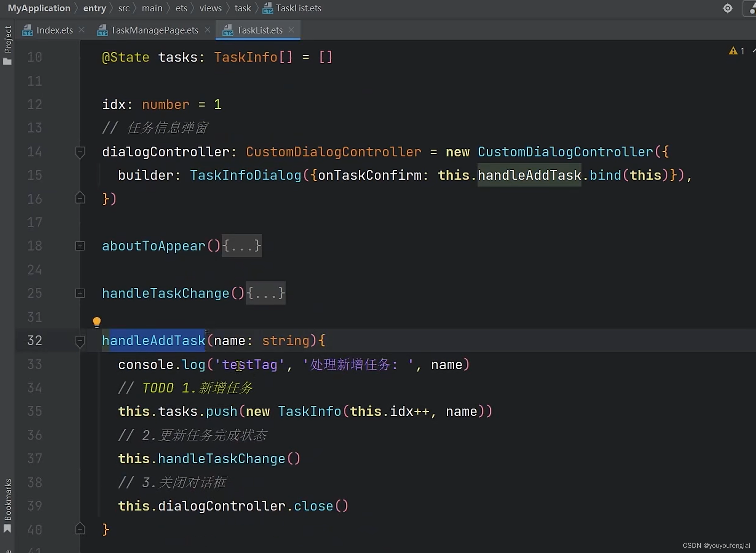Click the breadcrumb TaskList.ets file icon
The width and height of the screenshot is (756, 553).
point(268,8)
